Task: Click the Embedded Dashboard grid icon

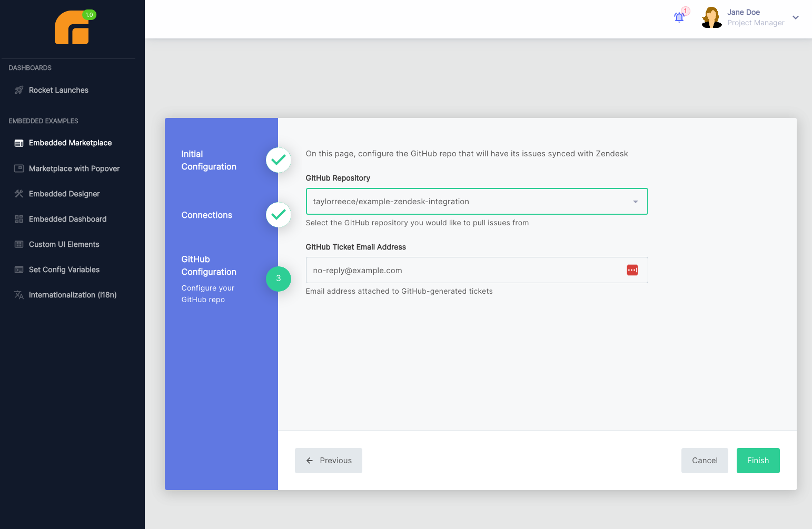Action: pyautogui.click(x=18, y=218)
